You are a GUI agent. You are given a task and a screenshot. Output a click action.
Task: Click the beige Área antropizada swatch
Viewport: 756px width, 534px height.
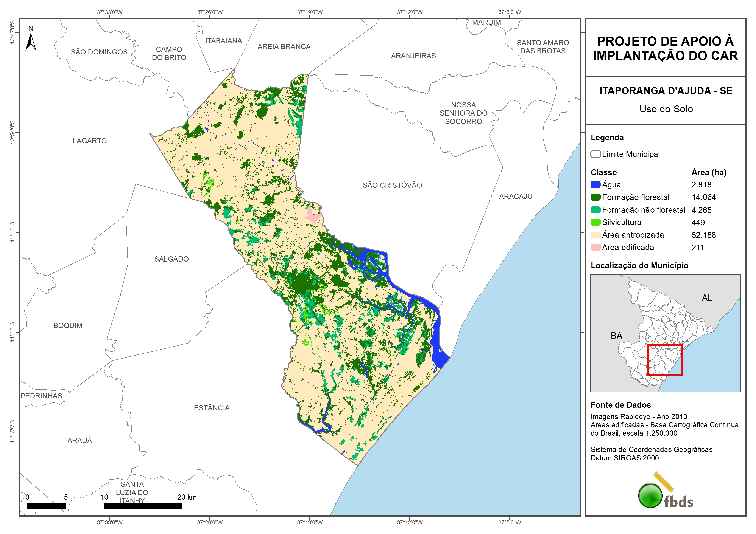[x=595, y=235]
